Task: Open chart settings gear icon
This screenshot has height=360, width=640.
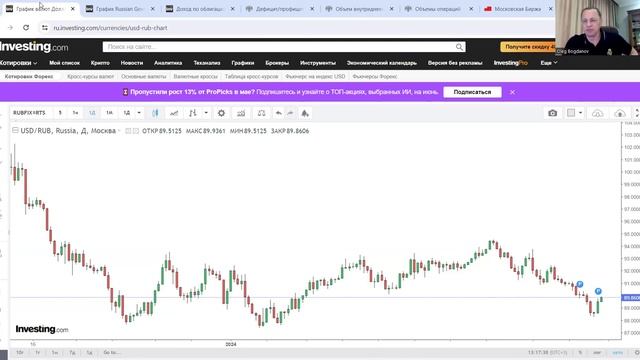Action: [221, 113]
